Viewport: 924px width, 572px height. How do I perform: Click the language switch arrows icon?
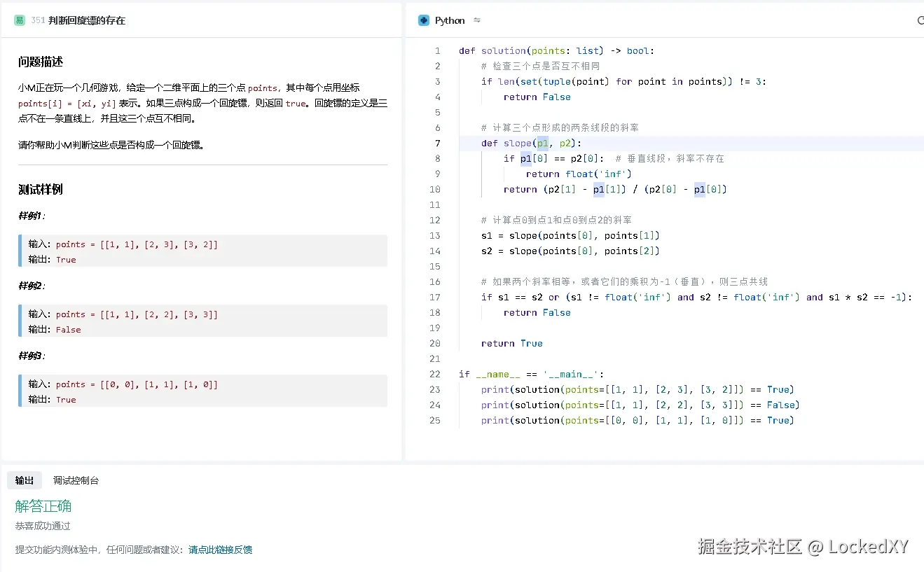pos(477,20)
